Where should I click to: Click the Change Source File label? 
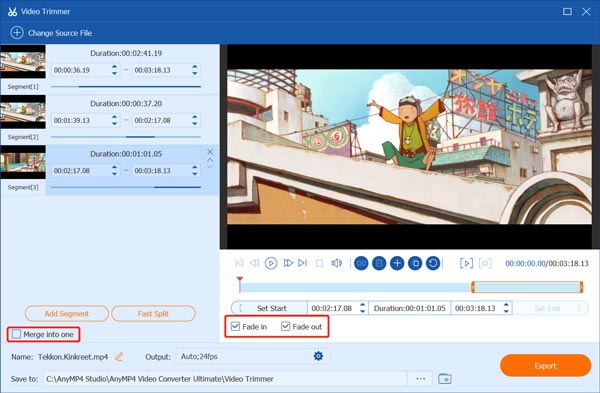(60, 33)
